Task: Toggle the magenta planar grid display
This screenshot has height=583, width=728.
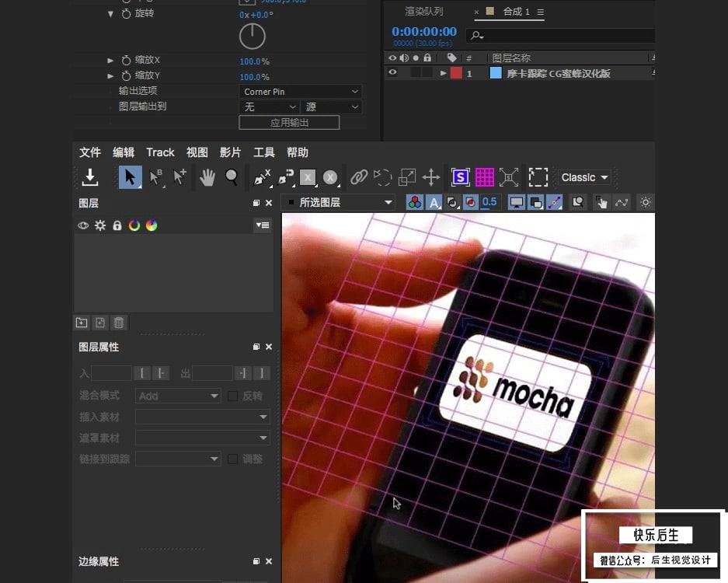Action: click(x=485, y=177)
